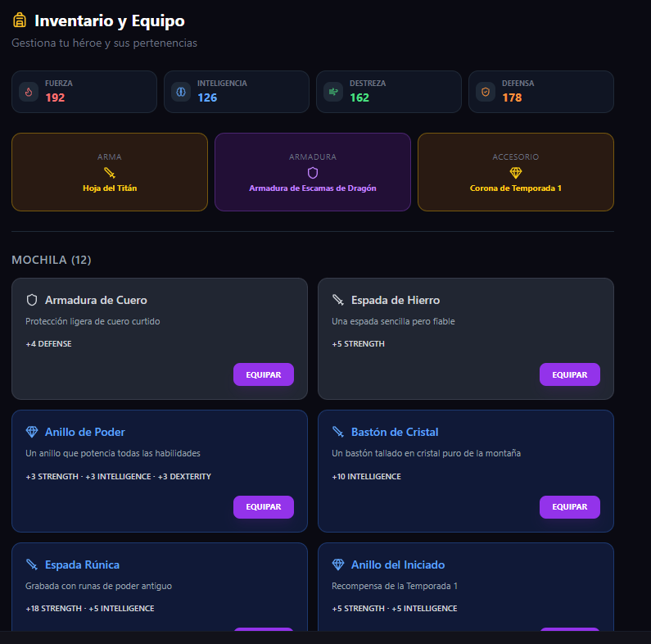
Task: Click the gem icon in Accesorio slot
Action: coord(516,173)
